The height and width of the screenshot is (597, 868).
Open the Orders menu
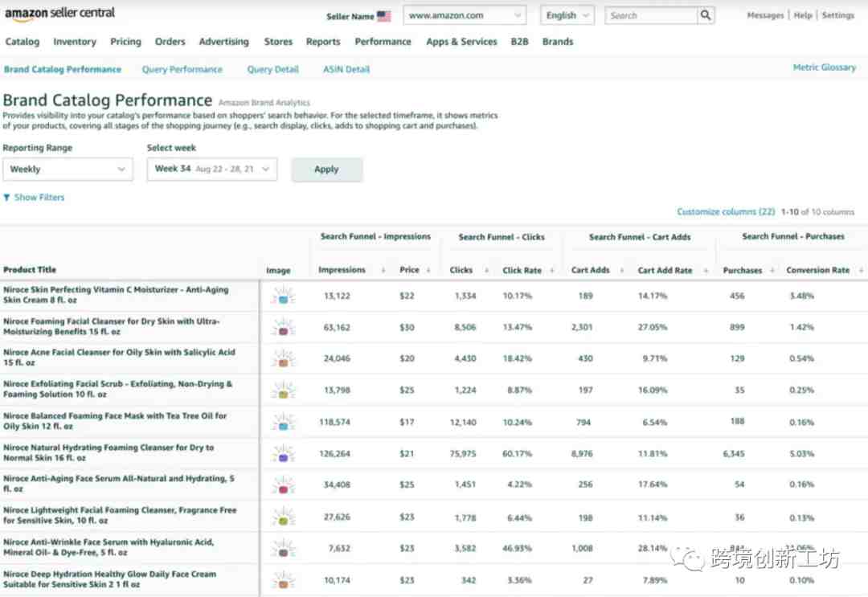point(170,42)
